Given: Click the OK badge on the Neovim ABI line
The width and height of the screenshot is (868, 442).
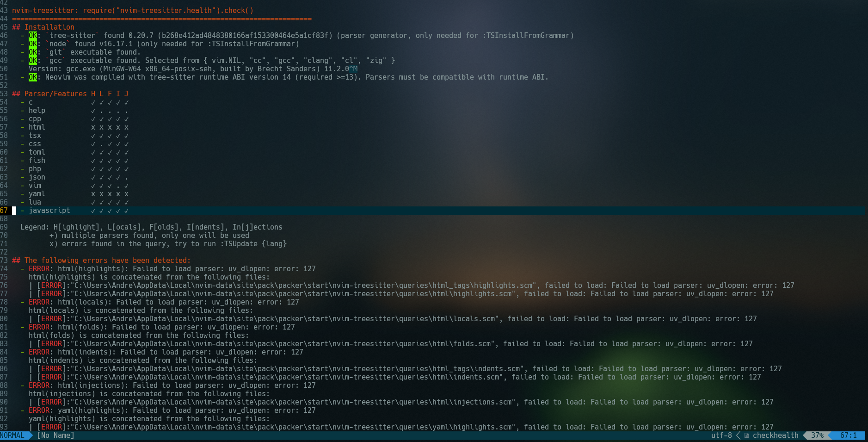Looking at the screenshot, I should pos(32,77).
